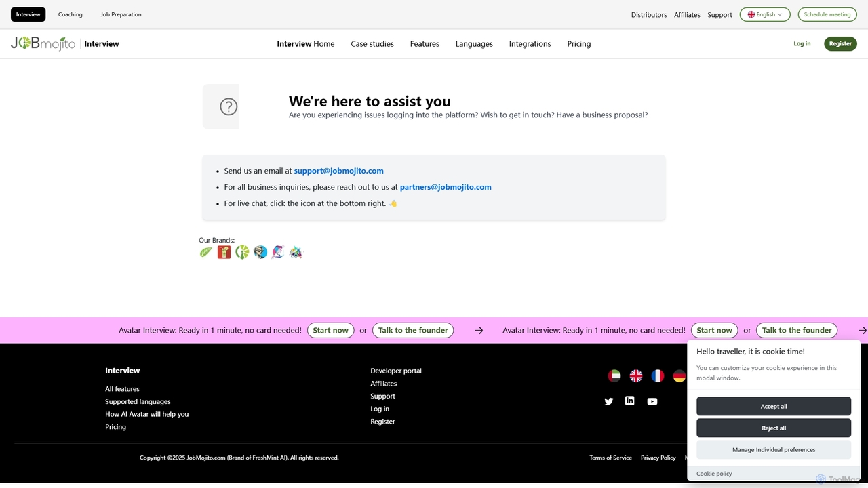
Task: Open the Privacy Policy link
Action: pyautogui.click(x=658, y=457)
